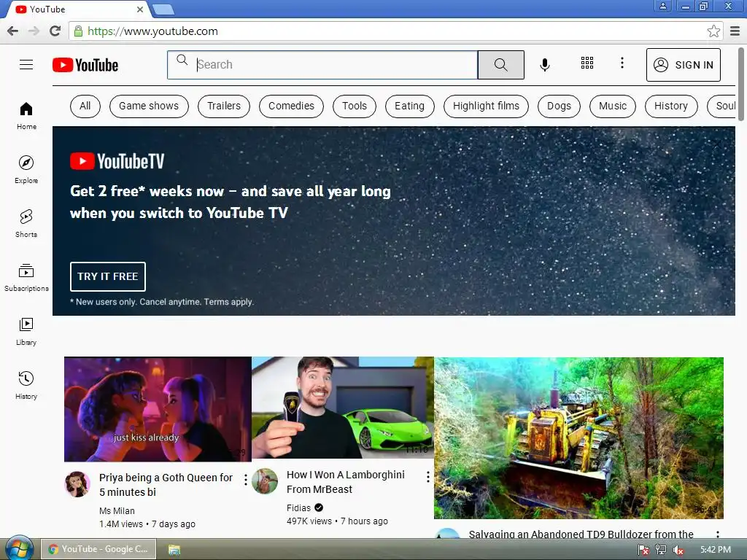747x560 pixels.
Task: Click the YouTube logo
Action: click(85, 65)
